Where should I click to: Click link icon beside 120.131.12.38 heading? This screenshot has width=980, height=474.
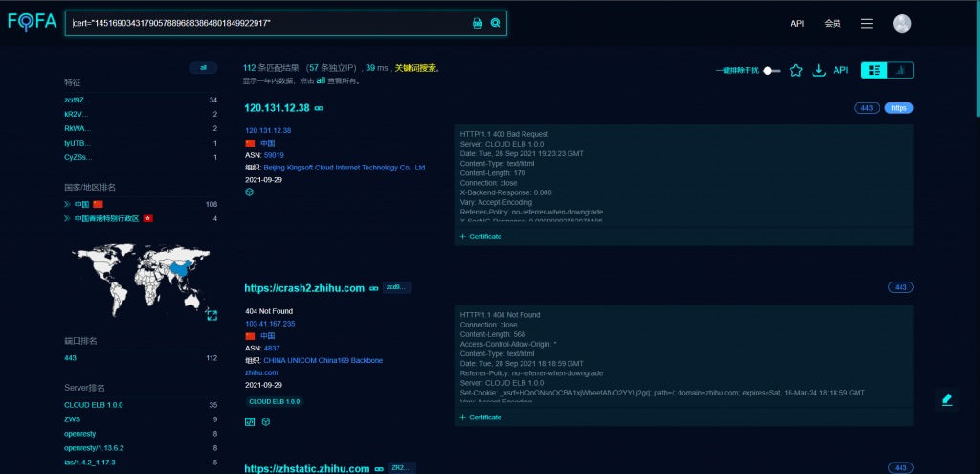coord(319,108)
